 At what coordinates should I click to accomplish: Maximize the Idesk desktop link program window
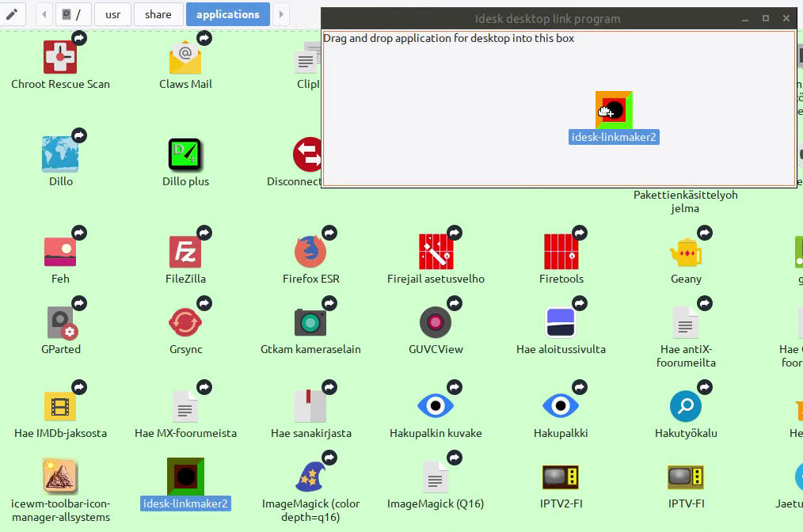coord(766,19)
